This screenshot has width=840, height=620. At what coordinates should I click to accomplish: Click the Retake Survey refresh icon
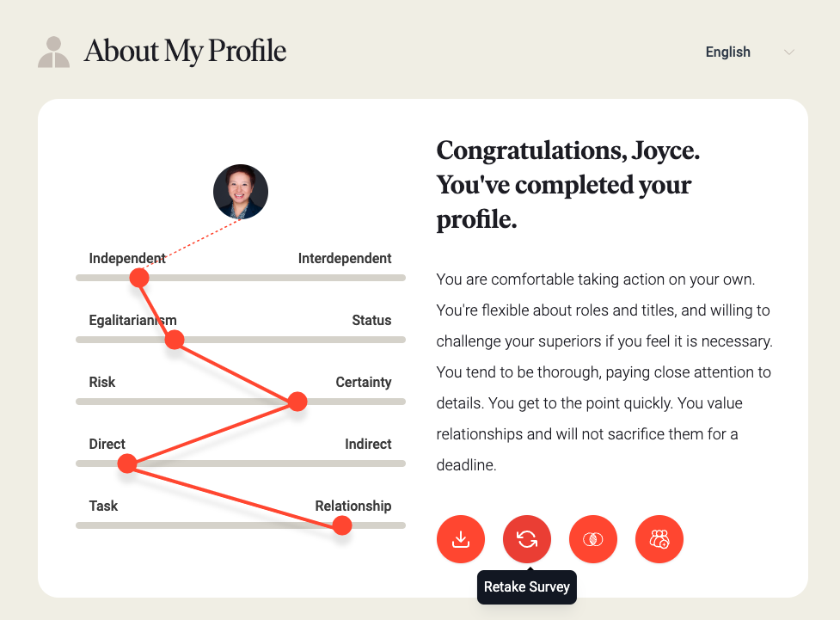(527, 539)
